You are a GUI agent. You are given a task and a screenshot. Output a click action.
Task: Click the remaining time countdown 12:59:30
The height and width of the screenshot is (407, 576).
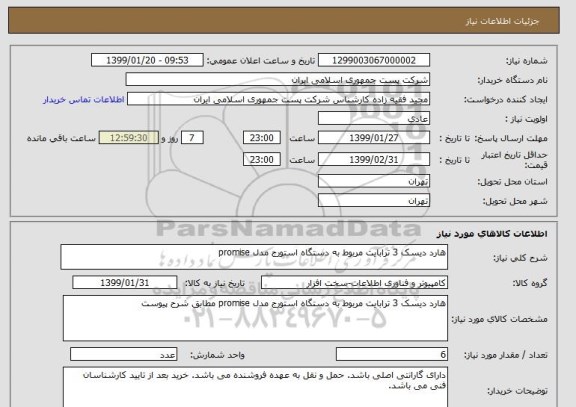click(x=129, y=138)
